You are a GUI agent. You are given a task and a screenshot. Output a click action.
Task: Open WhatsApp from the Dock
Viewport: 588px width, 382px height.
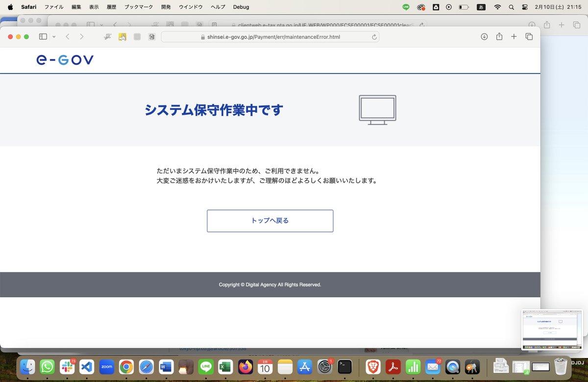47,366
